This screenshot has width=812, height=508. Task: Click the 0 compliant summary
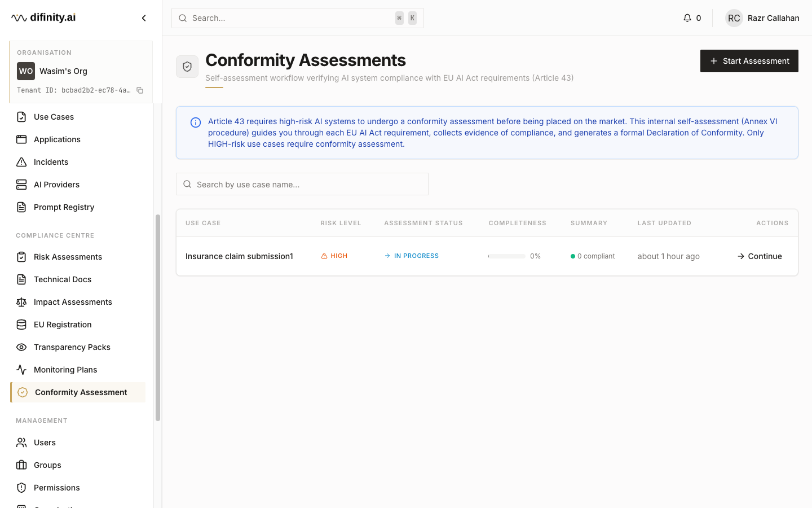pos(593,256)
